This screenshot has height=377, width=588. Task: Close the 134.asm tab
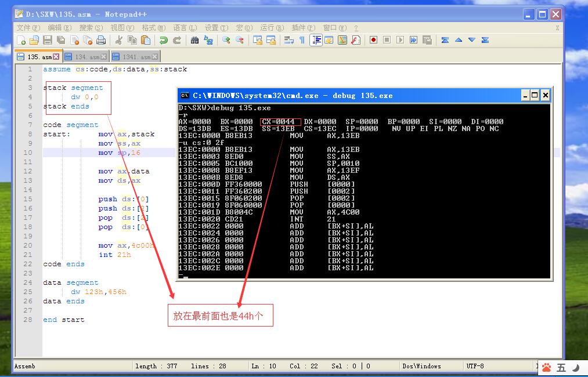103,57
